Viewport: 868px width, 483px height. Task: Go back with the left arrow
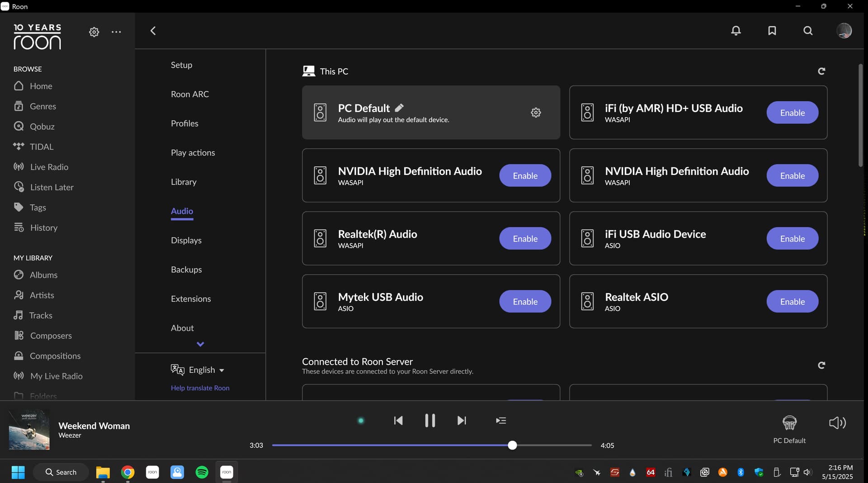pyautogui.click(x=153, y=31)
